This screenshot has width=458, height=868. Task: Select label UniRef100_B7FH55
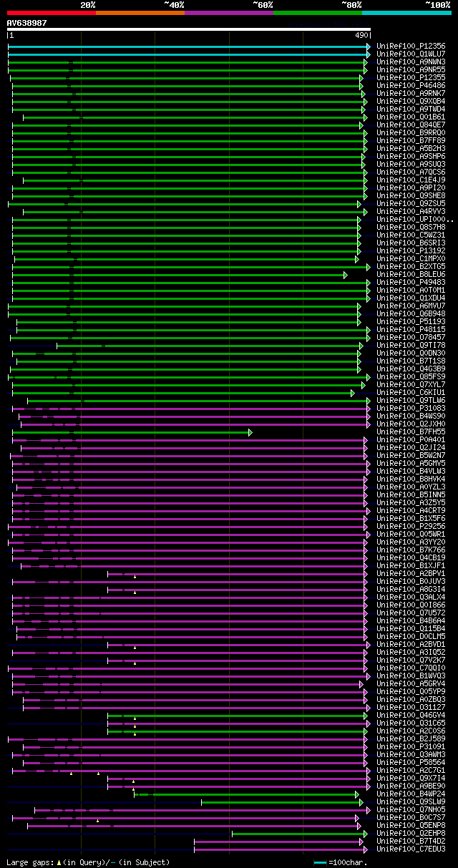411,431
